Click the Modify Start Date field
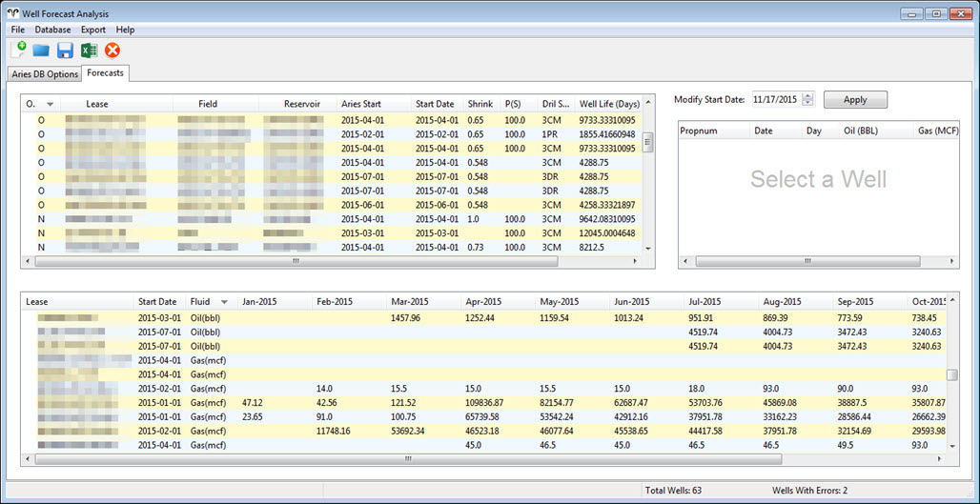980x504 pixels. pyautogui.click(x=776, y=99)
